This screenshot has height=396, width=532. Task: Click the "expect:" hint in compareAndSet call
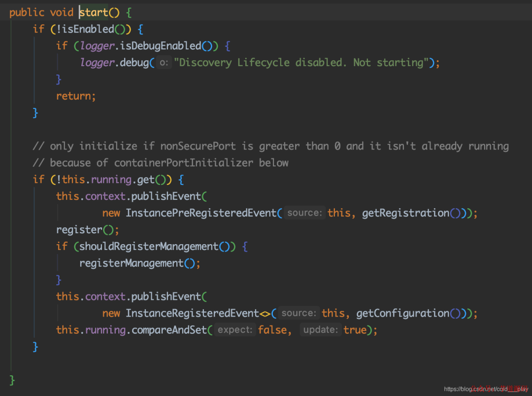coord(235,329)
